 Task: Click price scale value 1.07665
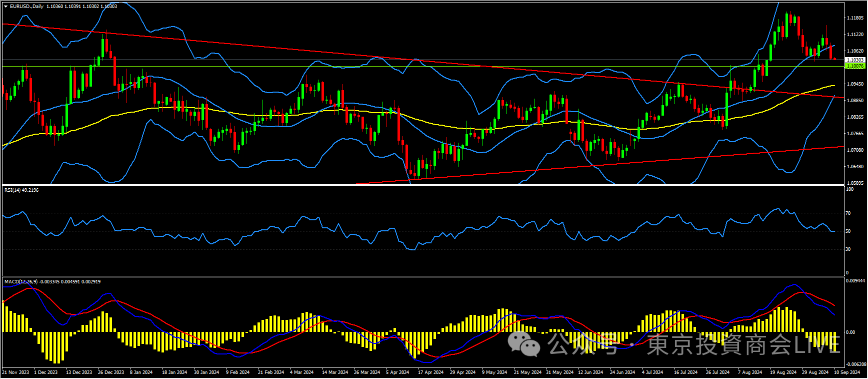point(855,134)
